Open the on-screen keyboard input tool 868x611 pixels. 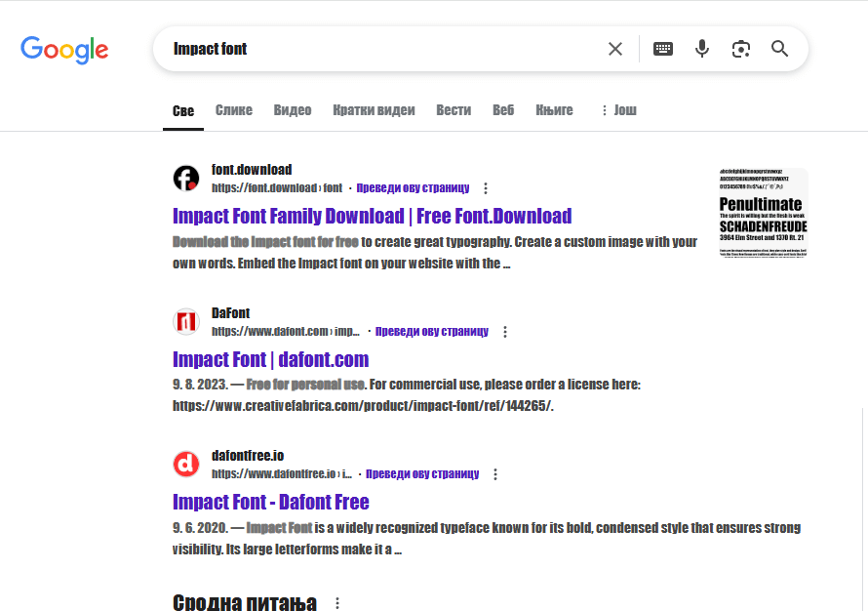tap(662, 49)
